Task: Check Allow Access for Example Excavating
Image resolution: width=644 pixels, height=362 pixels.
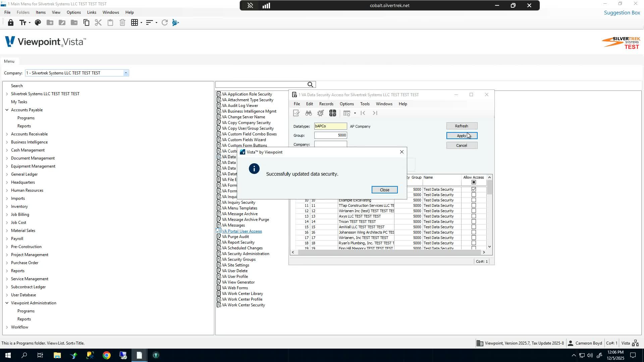Action: (x=474, y=200)
